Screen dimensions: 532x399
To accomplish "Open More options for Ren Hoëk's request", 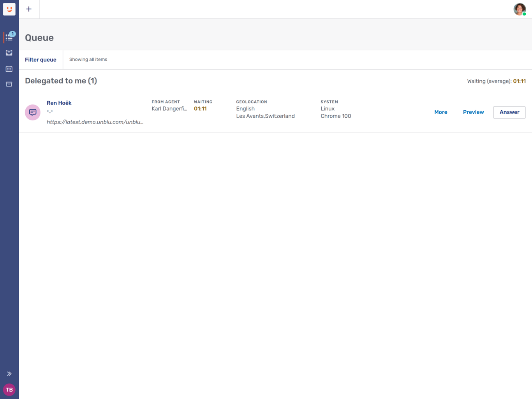I will tap(440, 112).
